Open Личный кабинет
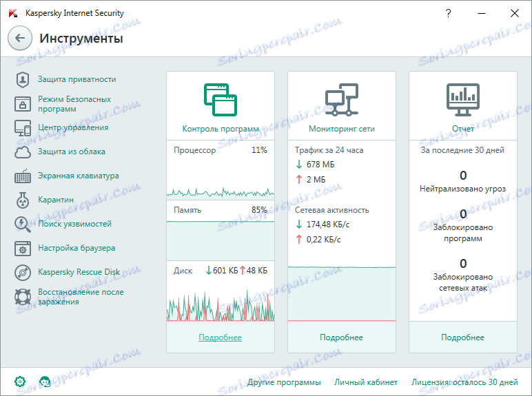Viewport: 532px width, 396px height. 366,382
